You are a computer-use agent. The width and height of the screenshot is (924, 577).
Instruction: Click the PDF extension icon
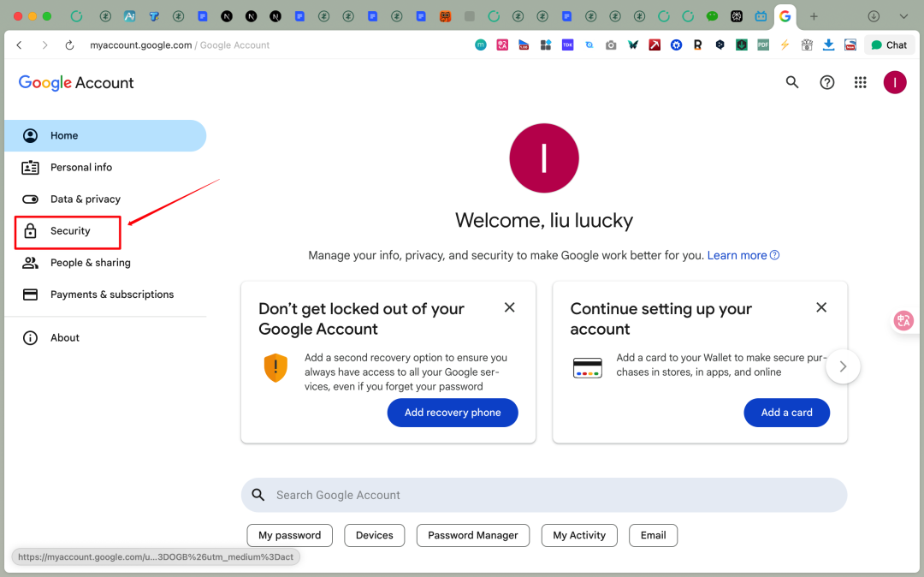[x=763, y=45]
